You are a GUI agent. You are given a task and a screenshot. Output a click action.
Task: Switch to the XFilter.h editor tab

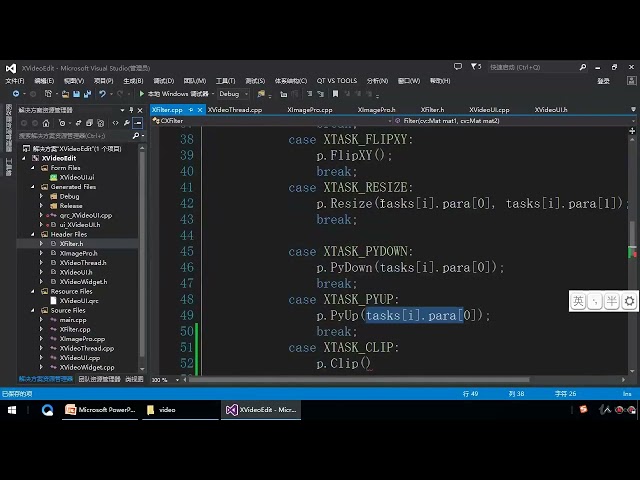432,110
